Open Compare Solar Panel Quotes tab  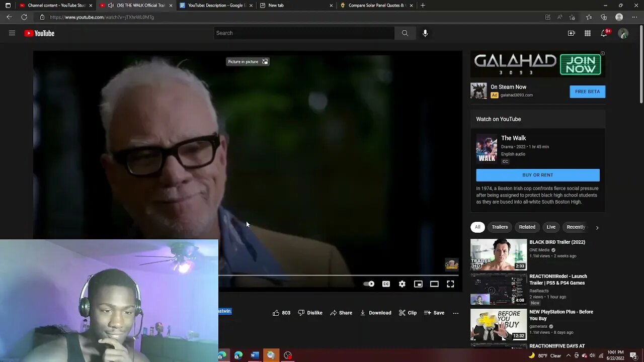point(376,6)
